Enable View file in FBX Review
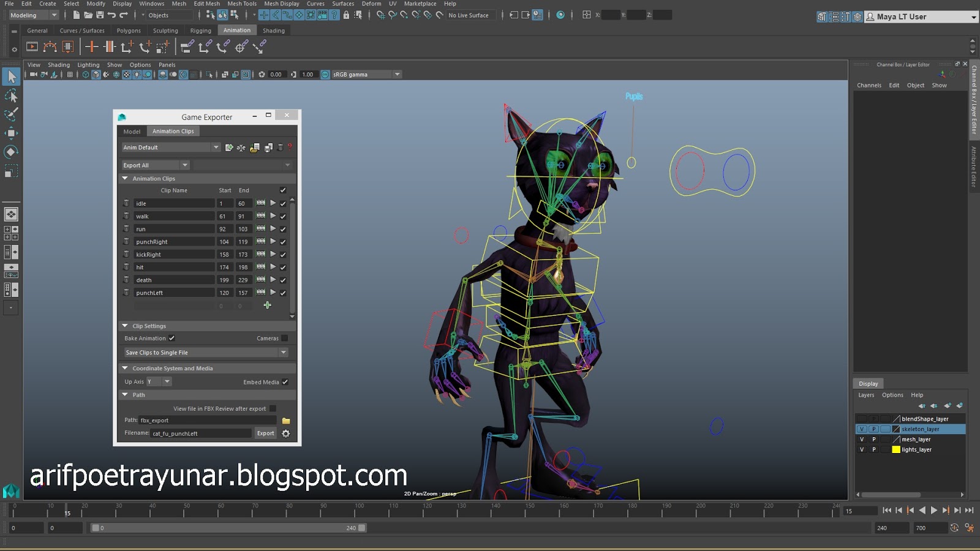980x551 pixels. click(x=273, y=408)
